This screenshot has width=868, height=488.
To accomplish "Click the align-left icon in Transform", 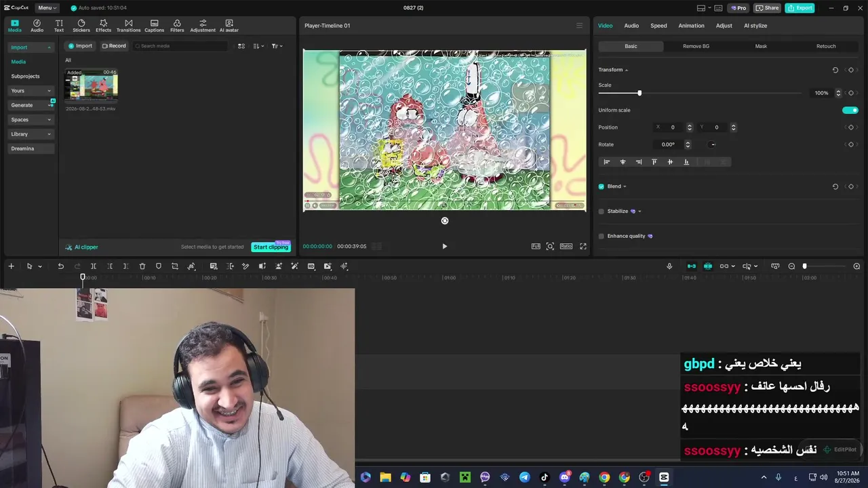I will (607, 162).
